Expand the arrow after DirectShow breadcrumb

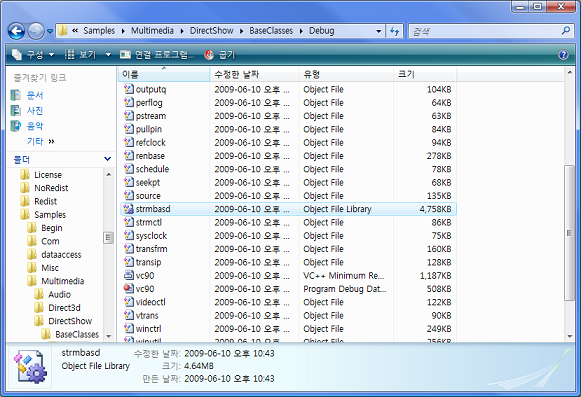point(242,31)
